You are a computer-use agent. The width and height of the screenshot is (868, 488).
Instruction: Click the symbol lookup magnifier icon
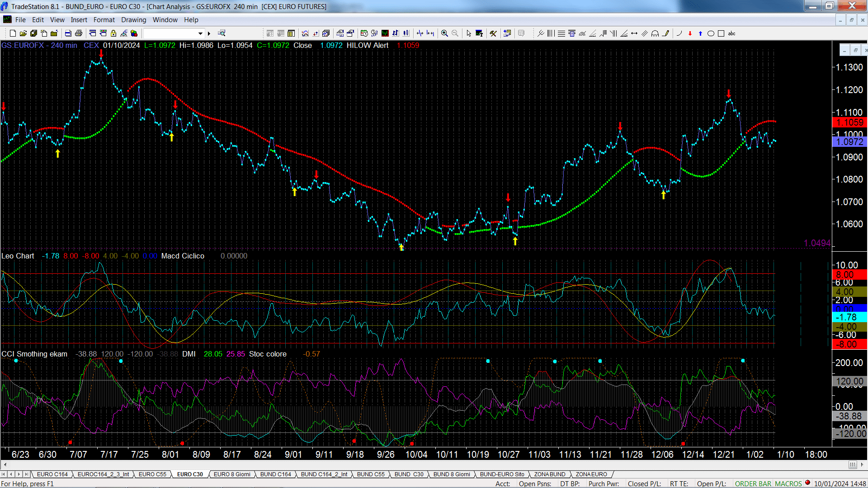click(x=222, y=33)
